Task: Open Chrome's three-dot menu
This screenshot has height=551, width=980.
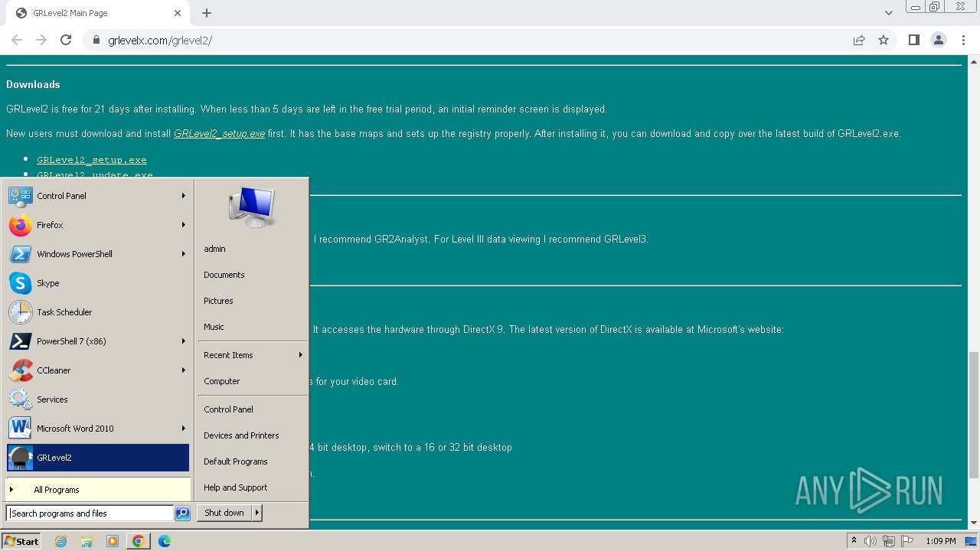Action: pyautogui.click(x=963, y=40)
